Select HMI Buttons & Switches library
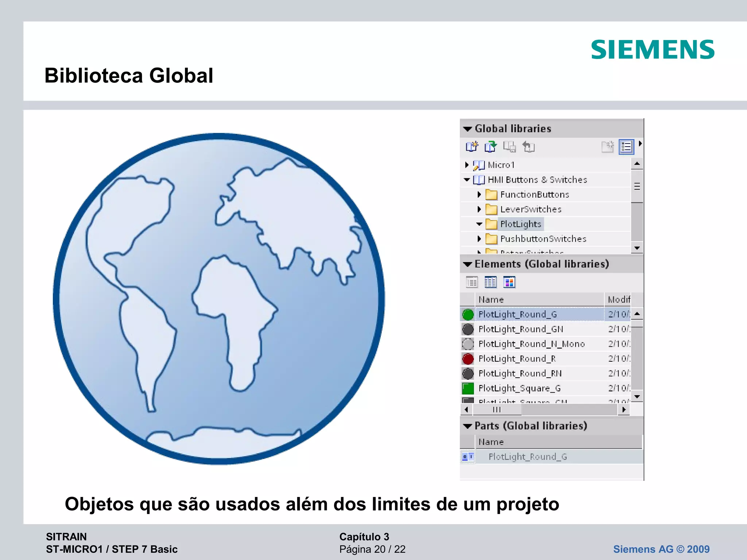The width and height of the screenshot is (747, 560). click(537, 180)
